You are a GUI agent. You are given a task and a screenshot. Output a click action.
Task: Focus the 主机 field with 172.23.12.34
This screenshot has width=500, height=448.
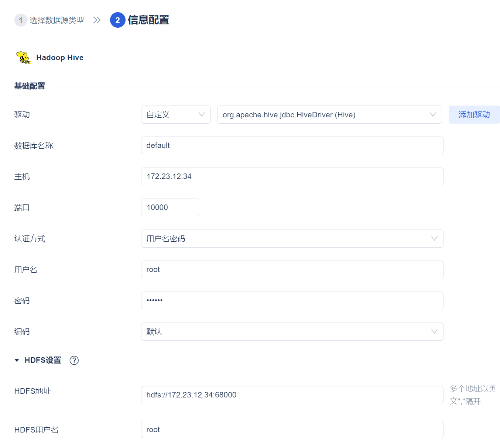(x=292, y=176)
